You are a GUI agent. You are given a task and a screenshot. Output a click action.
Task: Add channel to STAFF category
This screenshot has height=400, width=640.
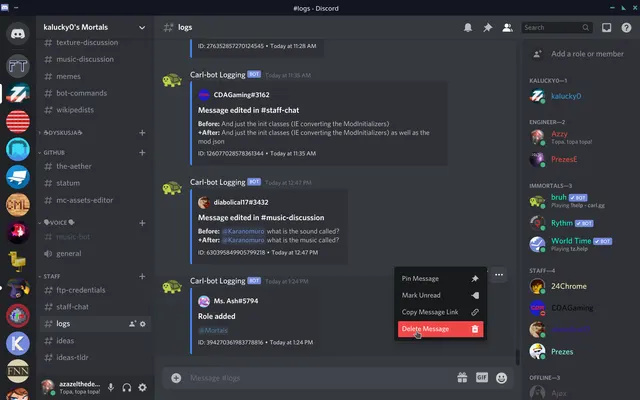click(142, 276)
